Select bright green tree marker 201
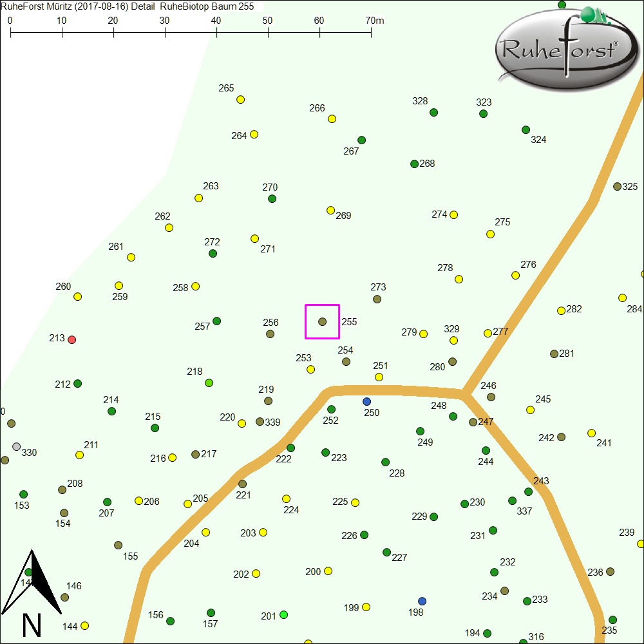 (x=283, y=615)
